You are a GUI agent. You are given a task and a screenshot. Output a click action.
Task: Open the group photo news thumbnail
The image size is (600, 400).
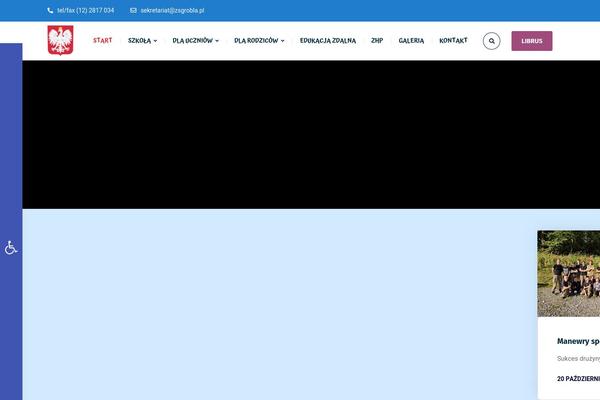(569, 274)
